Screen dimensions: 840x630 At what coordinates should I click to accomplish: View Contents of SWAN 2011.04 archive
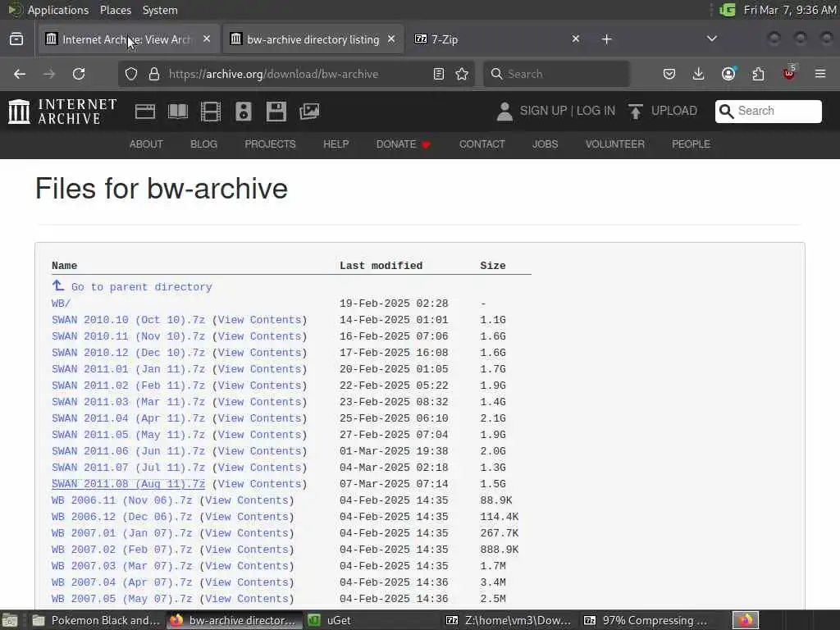pos(260,418)
